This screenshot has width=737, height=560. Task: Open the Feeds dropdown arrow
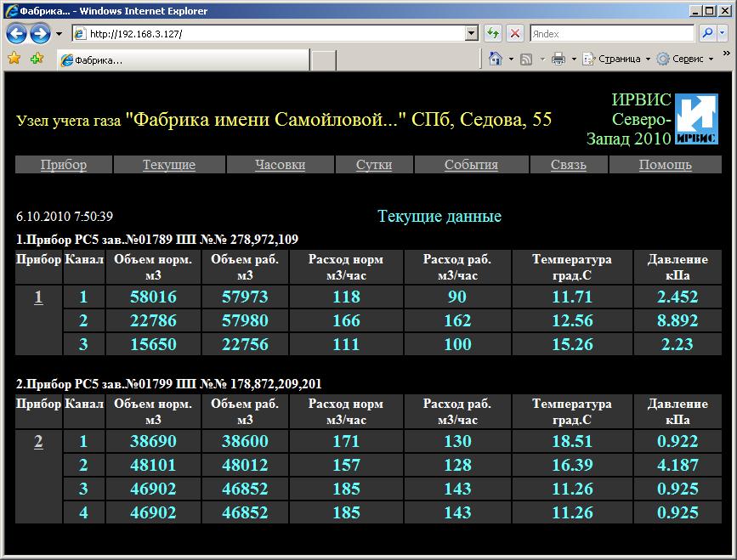point(543,59)
